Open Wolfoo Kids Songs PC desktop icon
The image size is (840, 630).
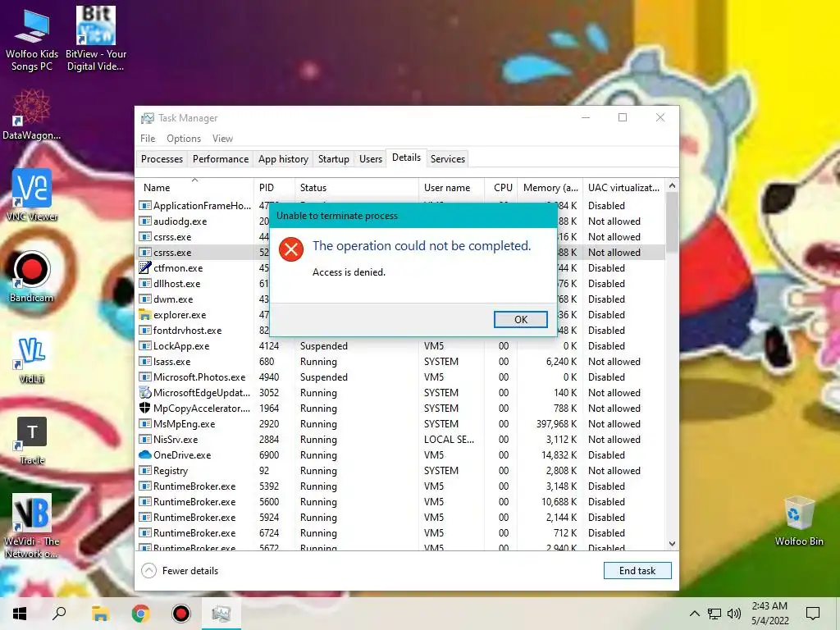(x=32, y=39)
